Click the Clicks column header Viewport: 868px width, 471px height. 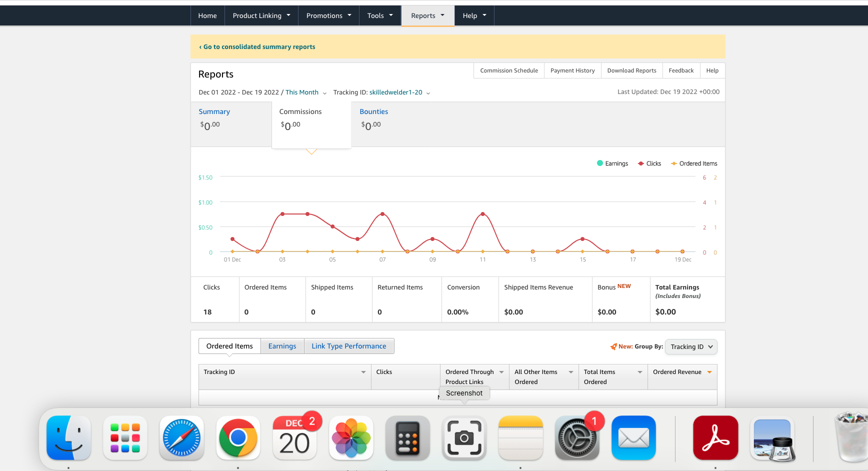pos(405,377)
